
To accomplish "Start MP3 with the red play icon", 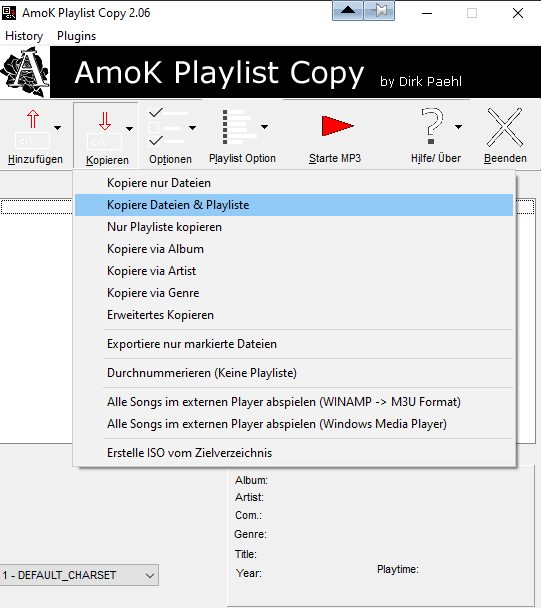I will pos(337,126).
